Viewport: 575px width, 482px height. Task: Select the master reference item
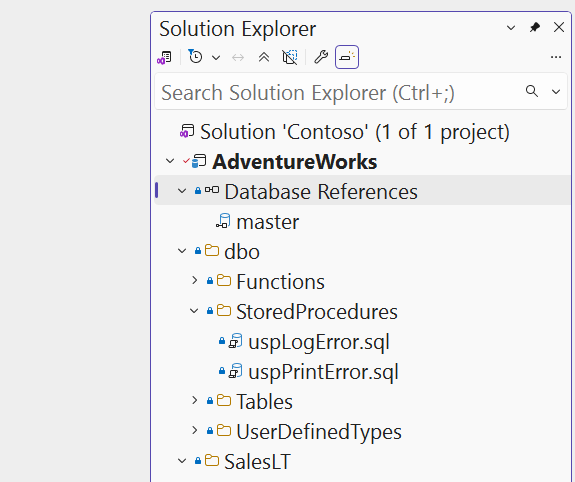pos(268,222)
